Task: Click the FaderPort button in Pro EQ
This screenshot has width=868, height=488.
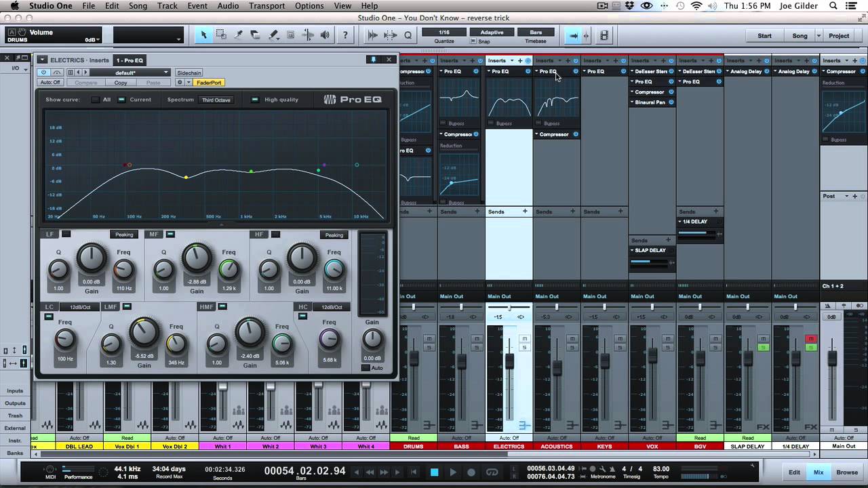Action: click(209, 83)
